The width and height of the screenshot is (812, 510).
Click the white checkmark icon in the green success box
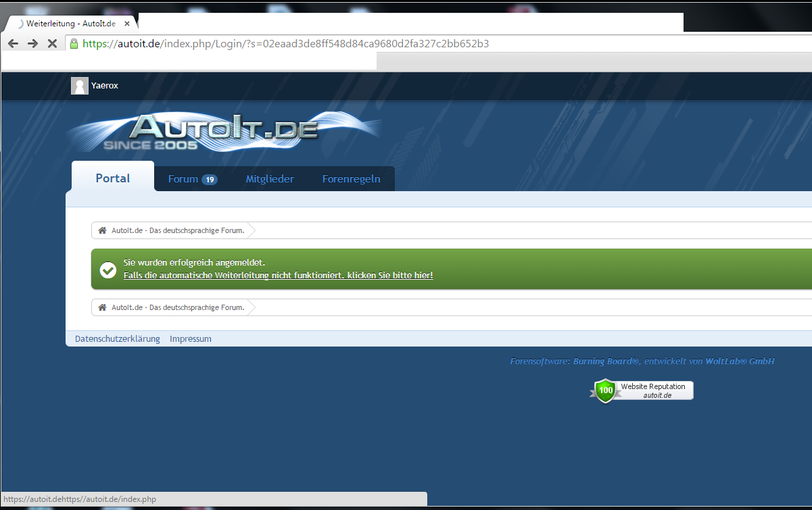click(x=108, y=270)
